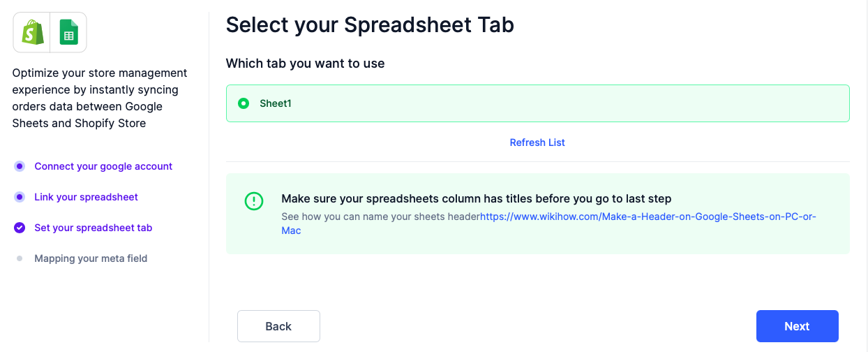
Task: Select the Sheet1 radio button
Action: [244, 103]
